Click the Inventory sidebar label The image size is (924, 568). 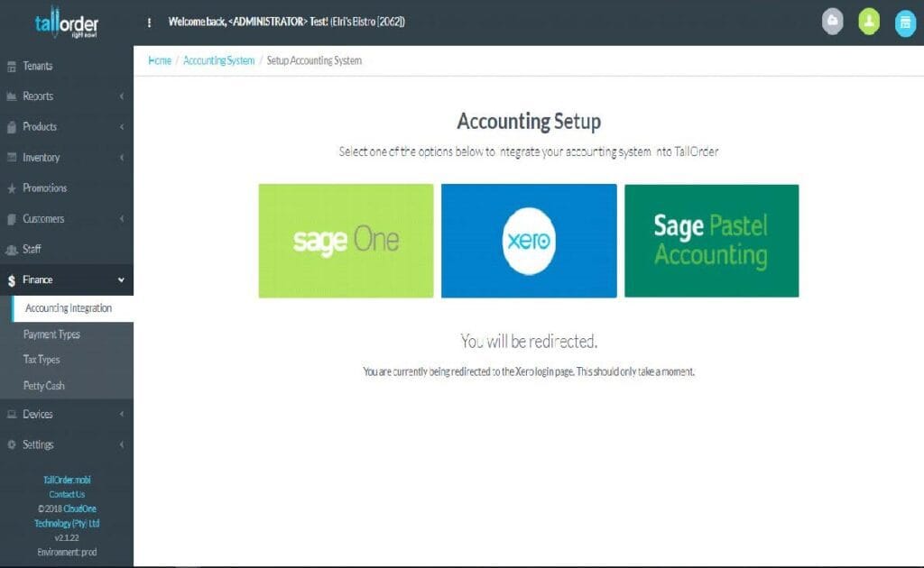(x=42, y=157)
